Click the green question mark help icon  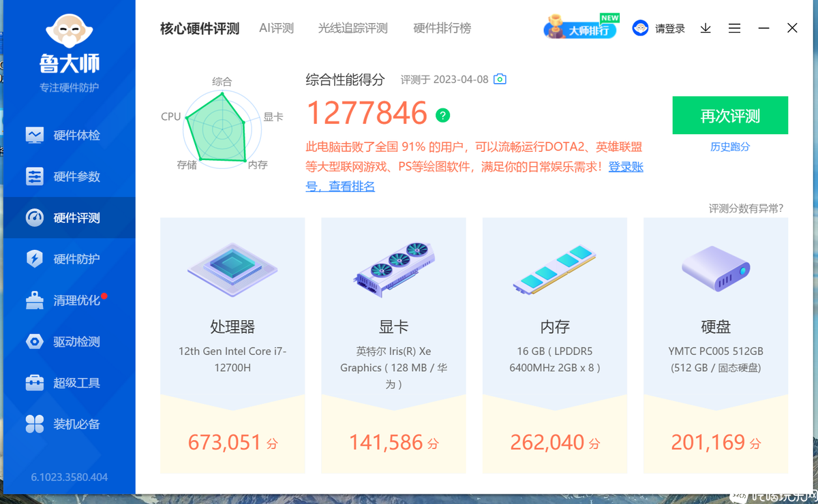(443, 115)
